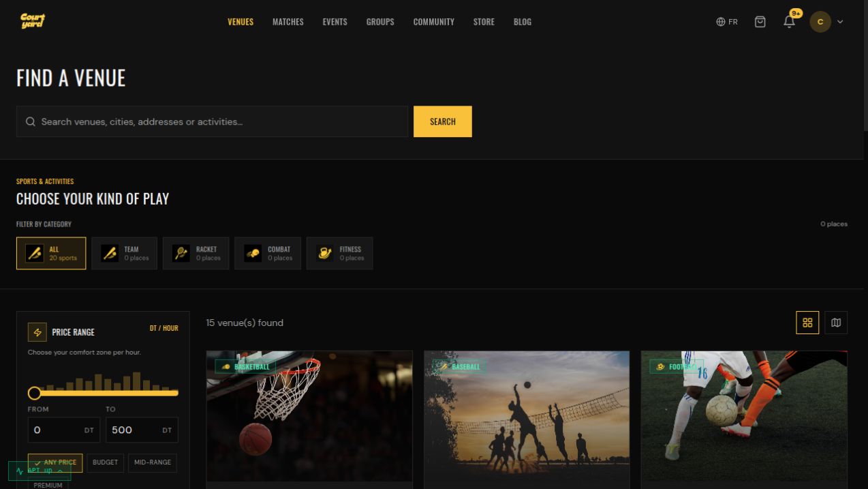
Task: Click the kettlebell Fitness icon
Action: 324,253
